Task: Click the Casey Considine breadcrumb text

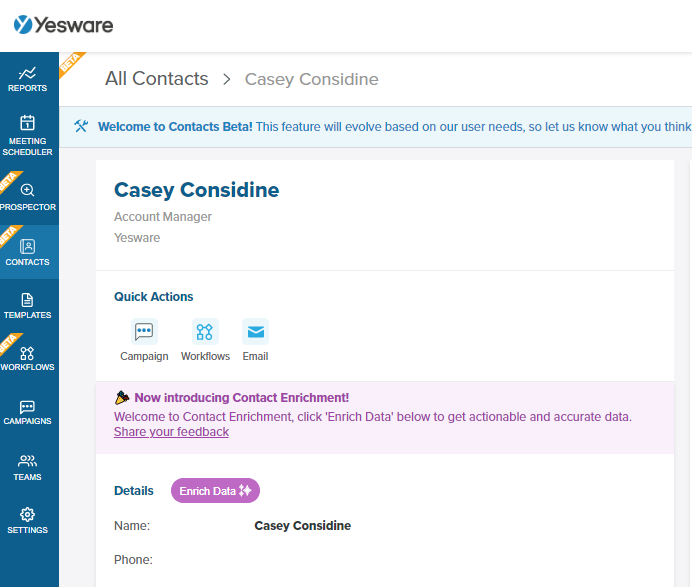Action: 312,79
